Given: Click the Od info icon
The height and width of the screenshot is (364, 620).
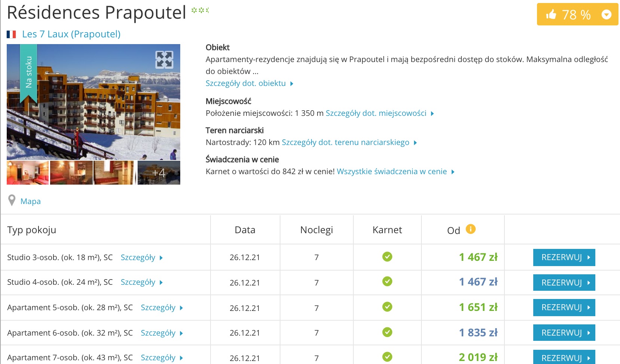Looking at the screenshot, I should pyautogui.click(x=470, y=229).
